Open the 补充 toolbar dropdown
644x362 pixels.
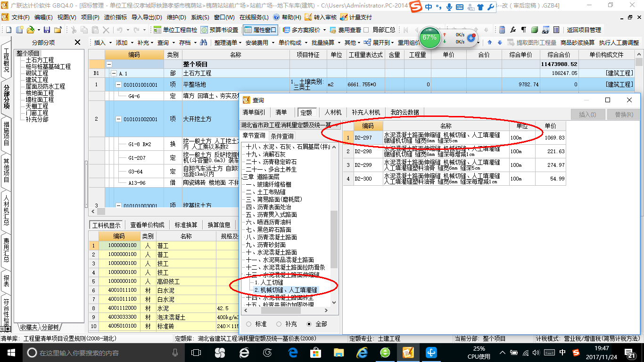pyautogui.click(x=146, y=42)
